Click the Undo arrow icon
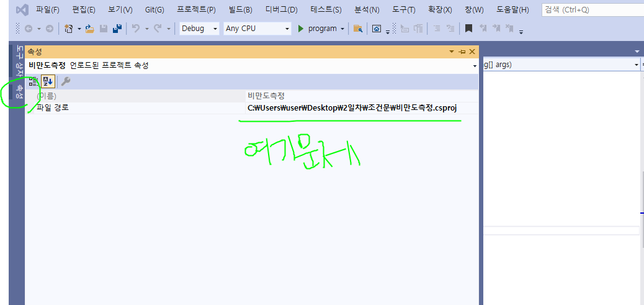The height and width of the screenshot is (305, 644). (135, 29)
